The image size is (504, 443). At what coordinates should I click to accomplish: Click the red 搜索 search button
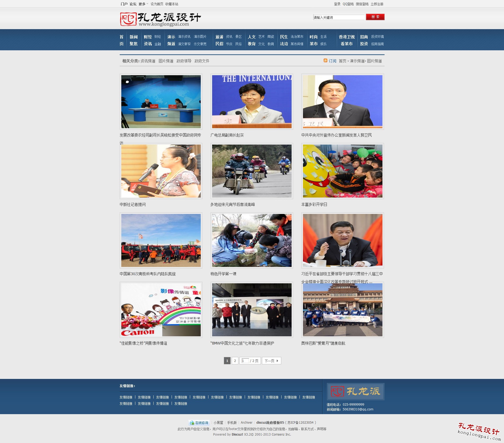(375, 17)
